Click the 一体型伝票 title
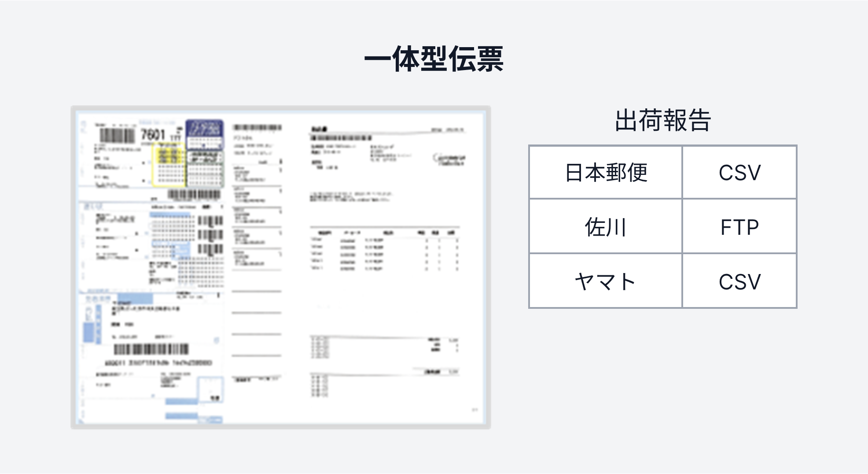Screen dimensions: 868x474 (434, 59)
